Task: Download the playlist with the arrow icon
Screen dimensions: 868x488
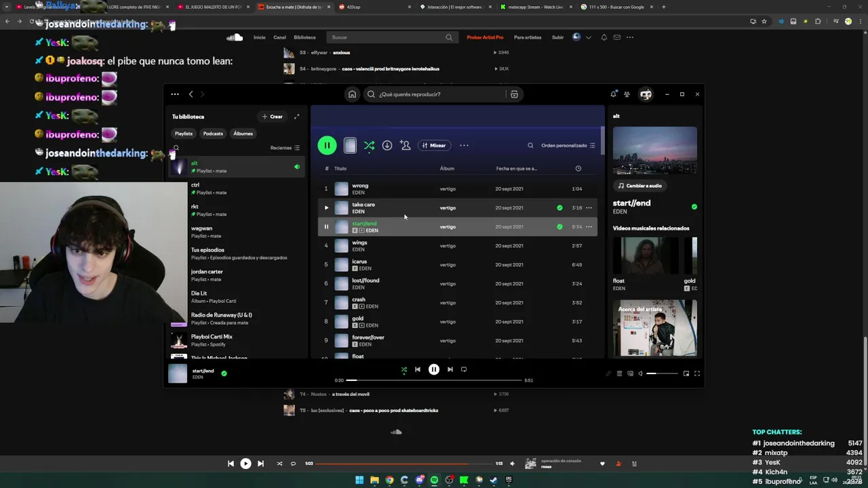Action: 387,145
